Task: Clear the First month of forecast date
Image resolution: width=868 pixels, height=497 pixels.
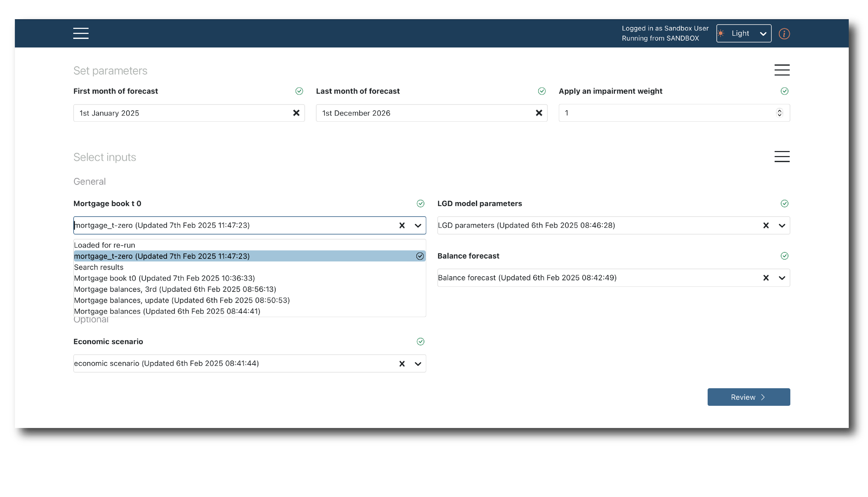Action: (296, 113)
